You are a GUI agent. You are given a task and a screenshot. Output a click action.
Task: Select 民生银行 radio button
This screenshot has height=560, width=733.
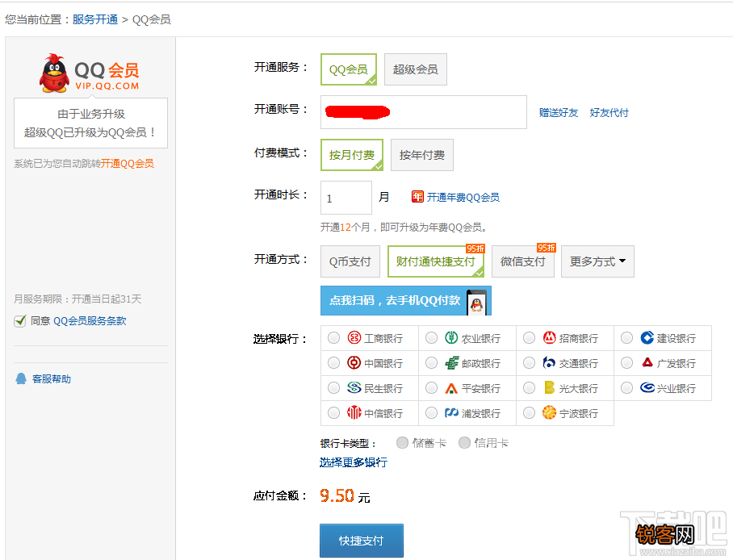pos(333,387)
